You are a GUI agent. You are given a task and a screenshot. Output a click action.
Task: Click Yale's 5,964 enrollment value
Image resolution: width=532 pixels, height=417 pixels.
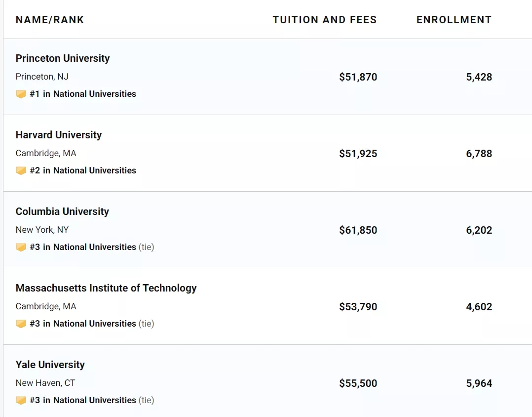479,383
